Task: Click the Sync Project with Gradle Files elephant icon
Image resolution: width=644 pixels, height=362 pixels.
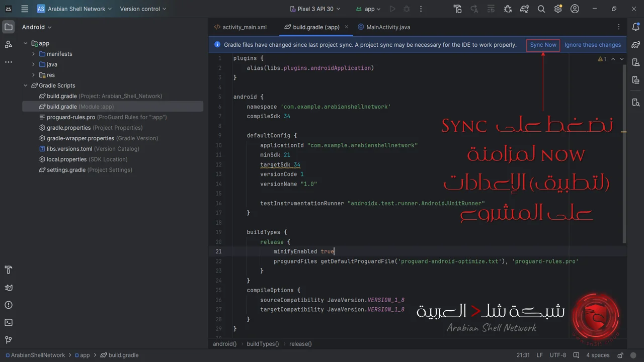Action: pyautogui.click(x=524, y=9)
